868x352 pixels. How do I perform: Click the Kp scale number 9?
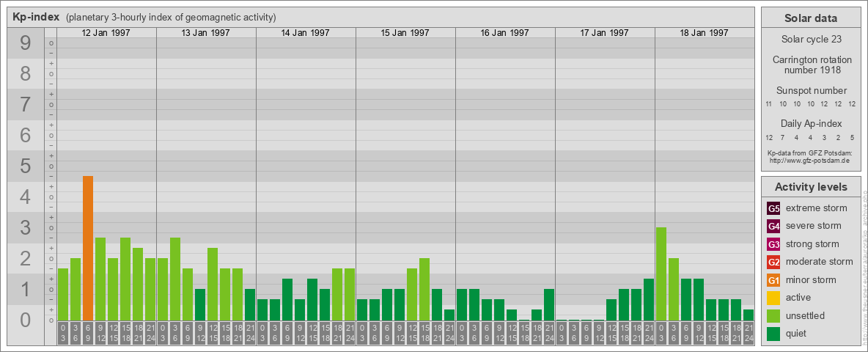click(x=26, y=43)
